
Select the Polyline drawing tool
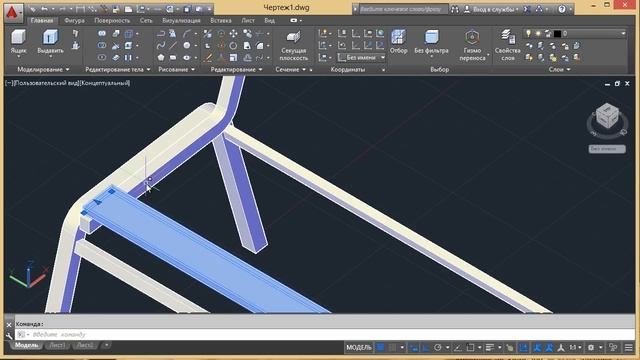click(161, 34)
